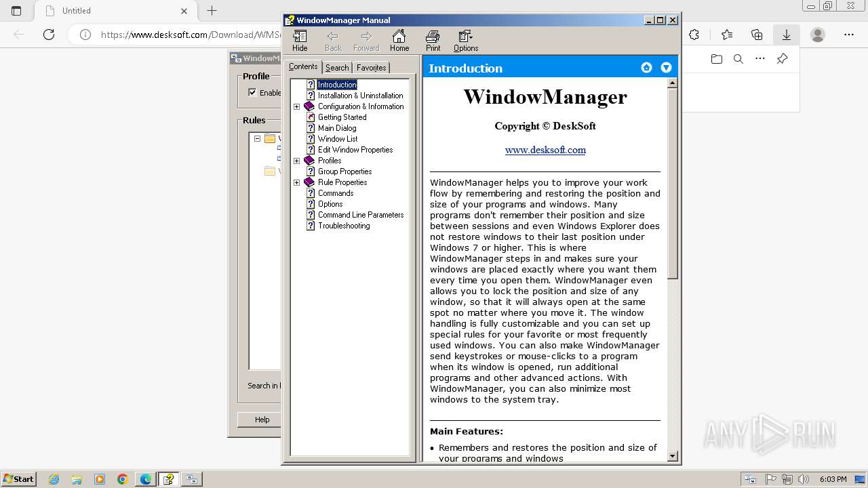The image size is (868, 488).
Task: Click the up arrow icon in Introduction header
Action: pos(646,67)
